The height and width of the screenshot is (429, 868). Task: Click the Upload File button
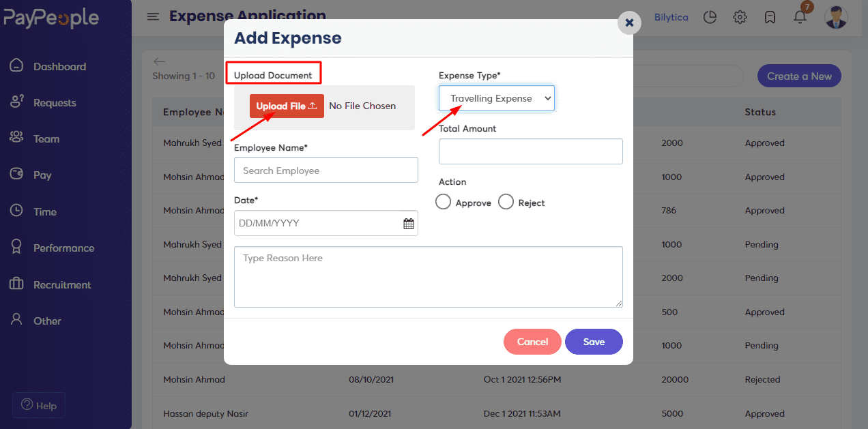(287, 106)
